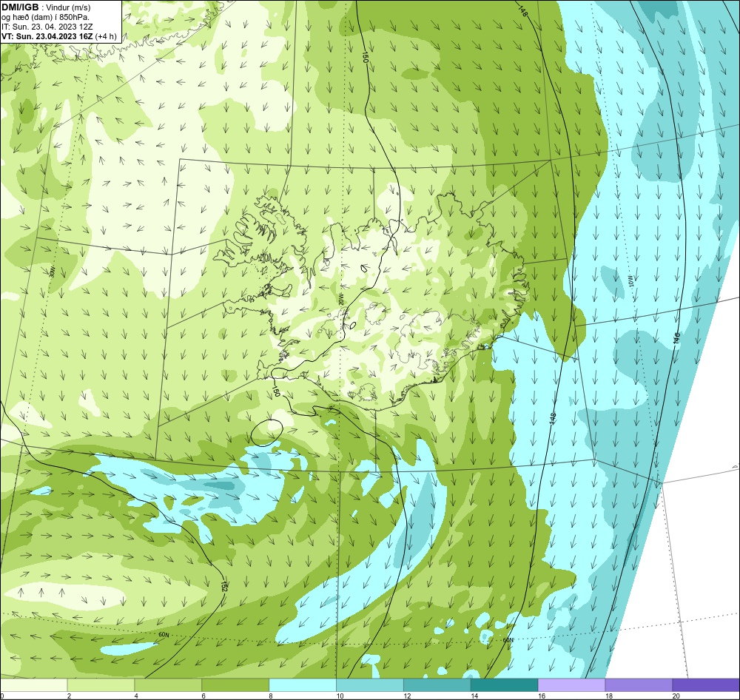Click the above-20 m/s deep violet legend swatch
740x700 pixels.
pos(707,684)
